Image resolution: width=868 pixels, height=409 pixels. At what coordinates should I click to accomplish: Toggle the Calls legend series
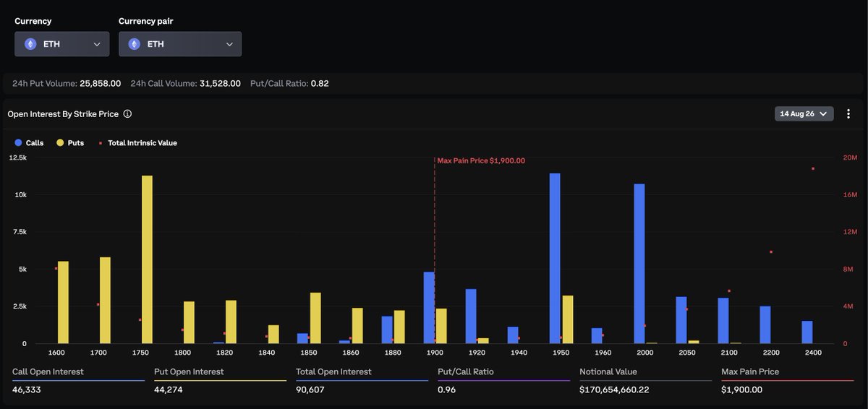[29, 143]
